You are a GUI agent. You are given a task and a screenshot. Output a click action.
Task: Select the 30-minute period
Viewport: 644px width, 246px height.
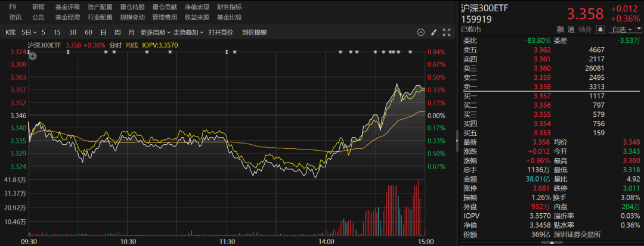[72, 32]
